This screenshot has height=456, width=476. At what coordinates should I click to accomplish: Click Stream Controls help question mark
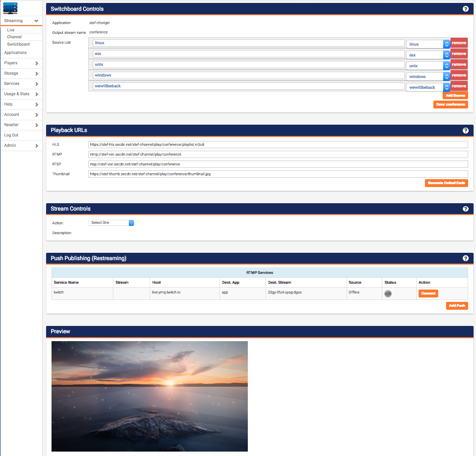465,209
